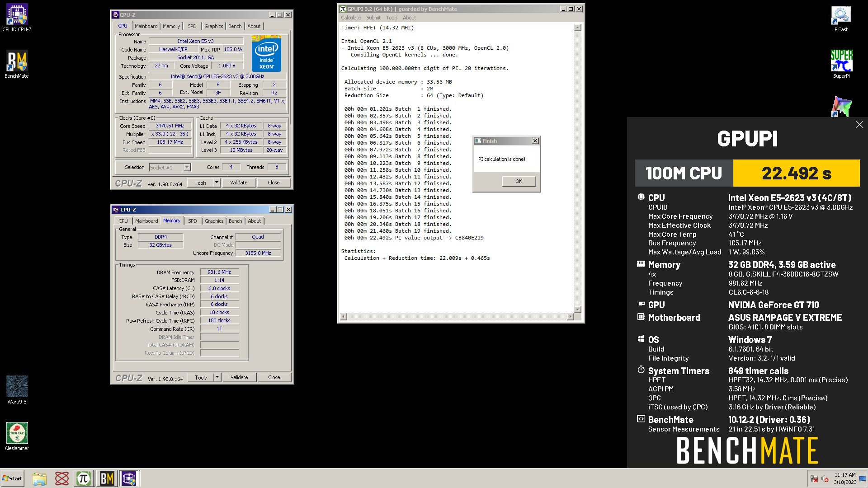The height and width of the screenshot is (488, 868).
Task: Click the Core Speed 3470.51 MHz field
Action: [x=170, y=126]
